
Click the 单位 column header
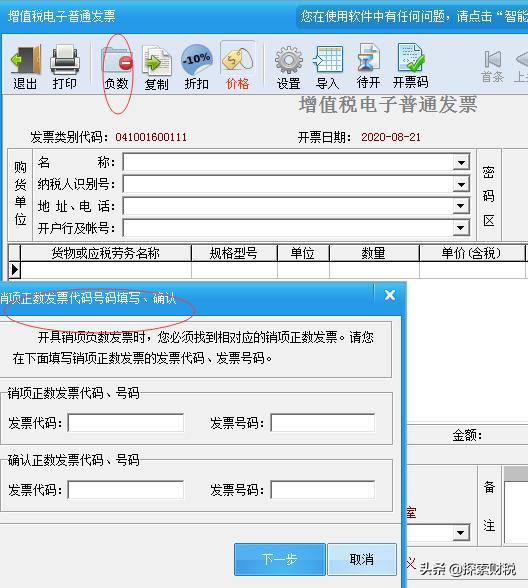303,253
